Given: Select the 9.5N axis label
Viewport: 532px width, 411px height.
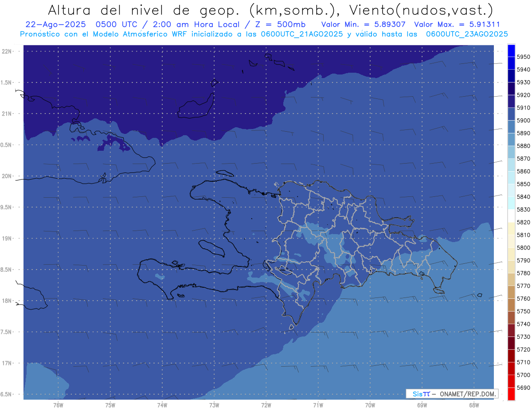Looking at the screenshot, I should tap(6, 207).
